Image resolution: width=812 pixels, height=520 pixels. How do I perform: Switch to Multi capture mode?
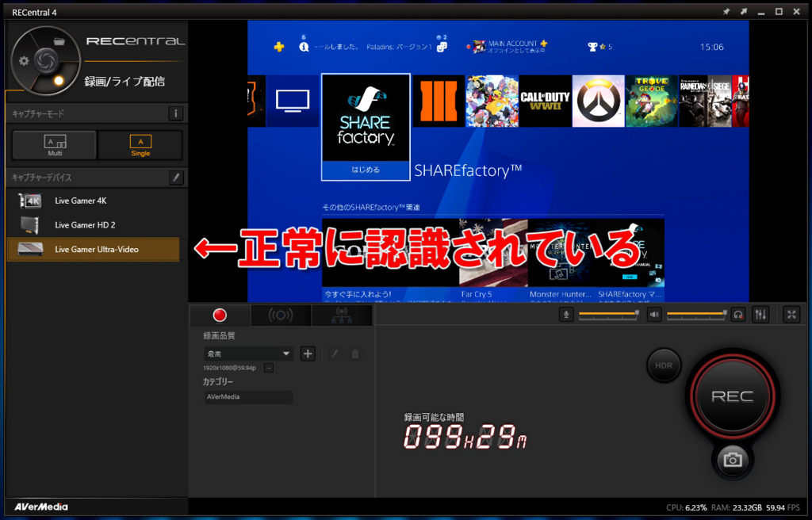53,144
